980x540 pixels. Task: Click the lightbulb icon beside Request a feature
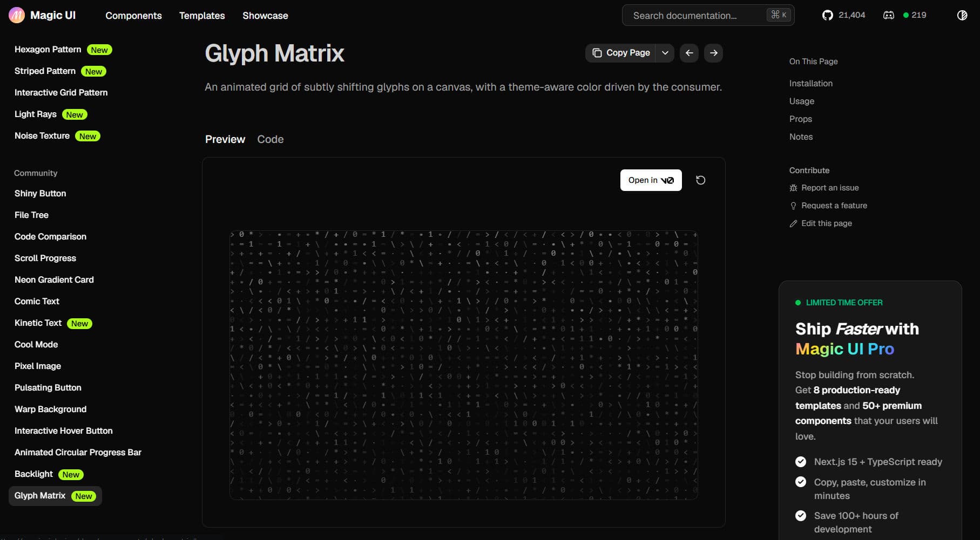793,206
